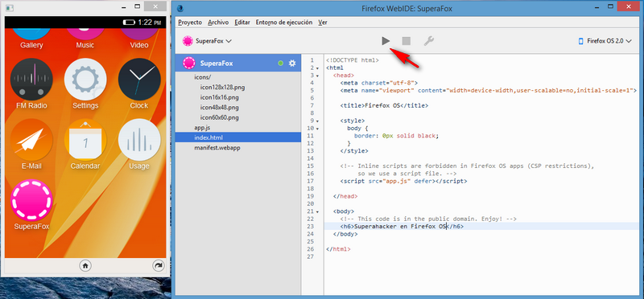The width and height of the screenshot is (644, 299).
Task: Open the SuperaFox project dropdown
Action: (x=208, y=41)
